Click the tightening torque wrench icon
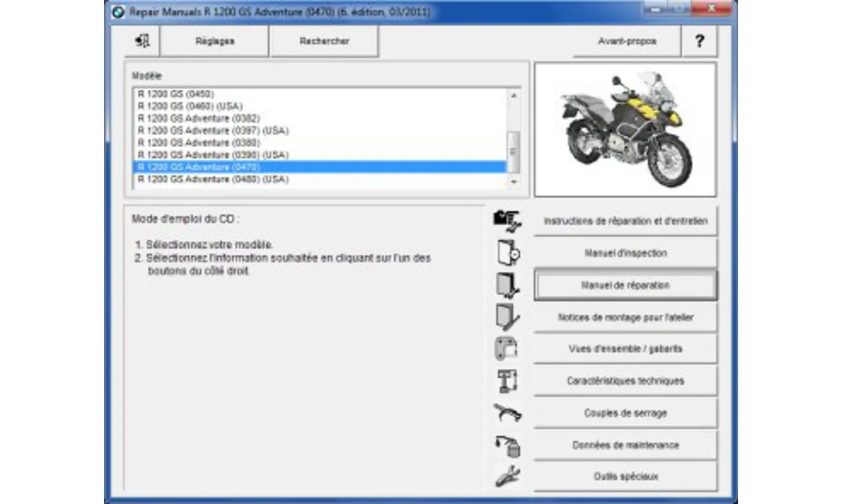 (507, 413)
